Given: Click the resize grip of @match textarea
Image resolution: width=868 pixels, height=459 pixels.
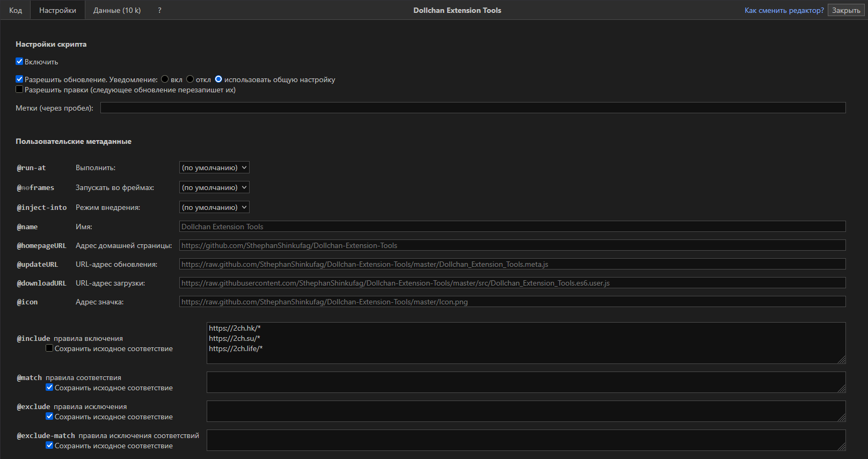Looking at the screenshot, I should 842,389.
